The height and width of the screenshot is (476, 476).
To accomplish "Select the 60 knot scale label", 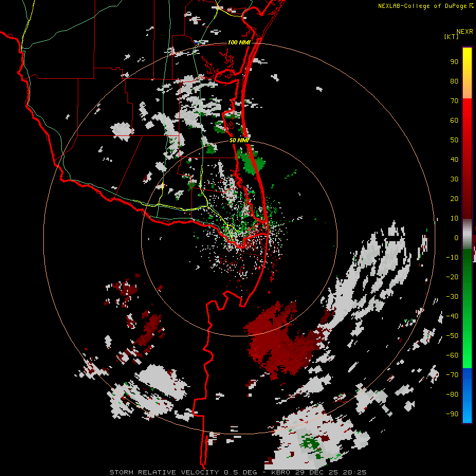I will (454, 121).
